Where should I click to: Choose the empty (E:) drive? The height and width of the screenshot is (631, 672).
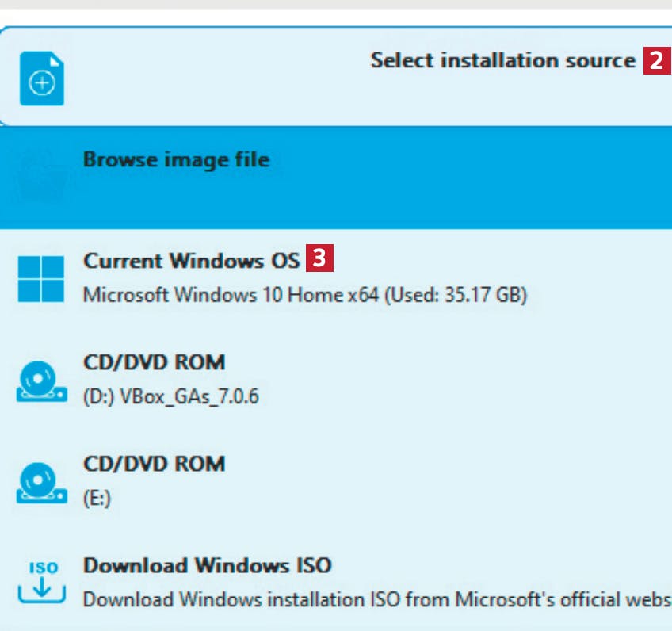[x=97, y=498]
